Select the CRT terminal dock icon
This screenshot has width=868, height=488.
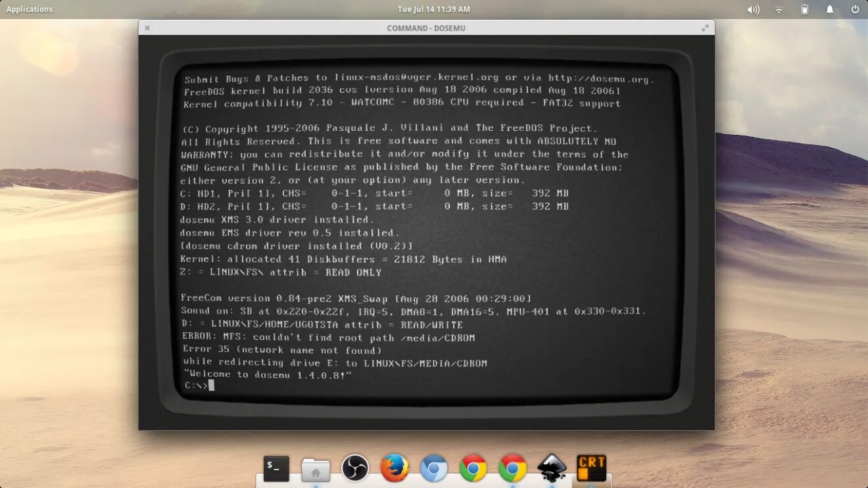click(x=592, y=468)
